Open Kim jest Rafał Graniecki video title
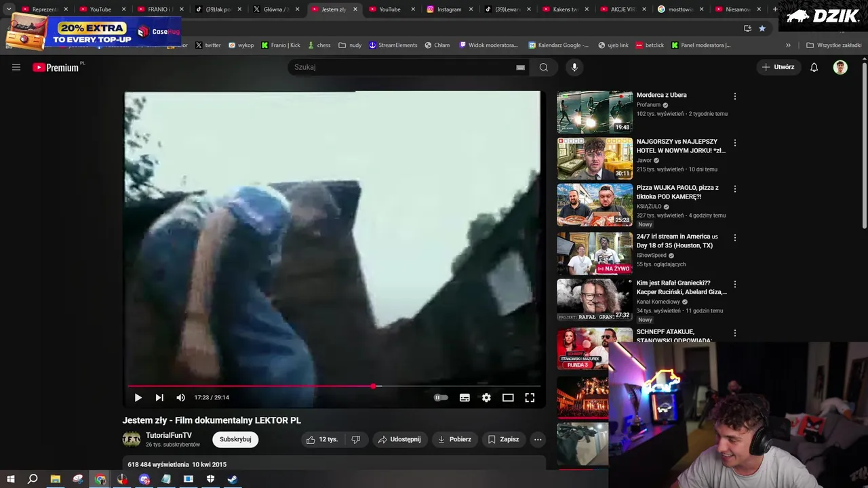This screenshot has height=488, width=868. click(682, 287)
